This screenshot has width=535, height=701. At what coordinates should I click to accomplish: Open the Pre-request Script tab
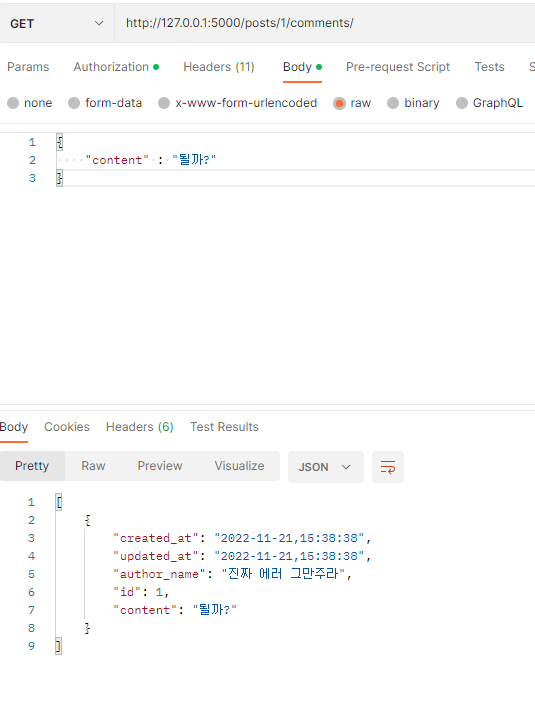point(398,67)
